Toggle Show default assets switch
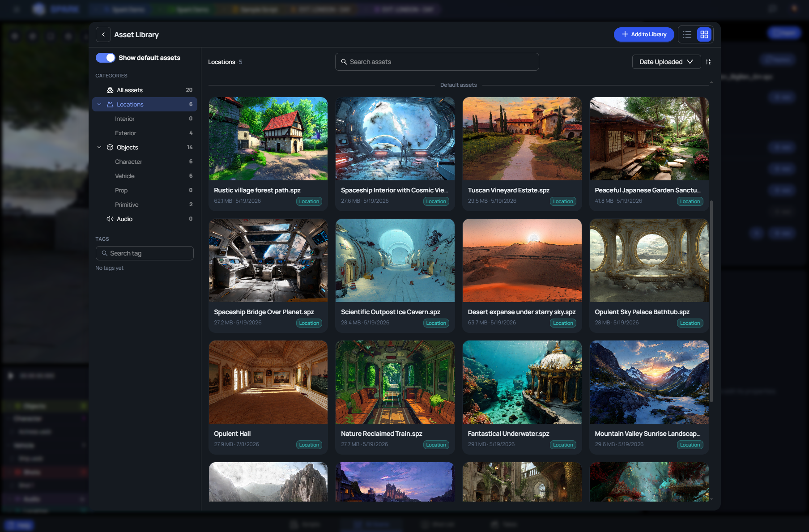This screenshot has width=809, height=532. click(106, 58)
